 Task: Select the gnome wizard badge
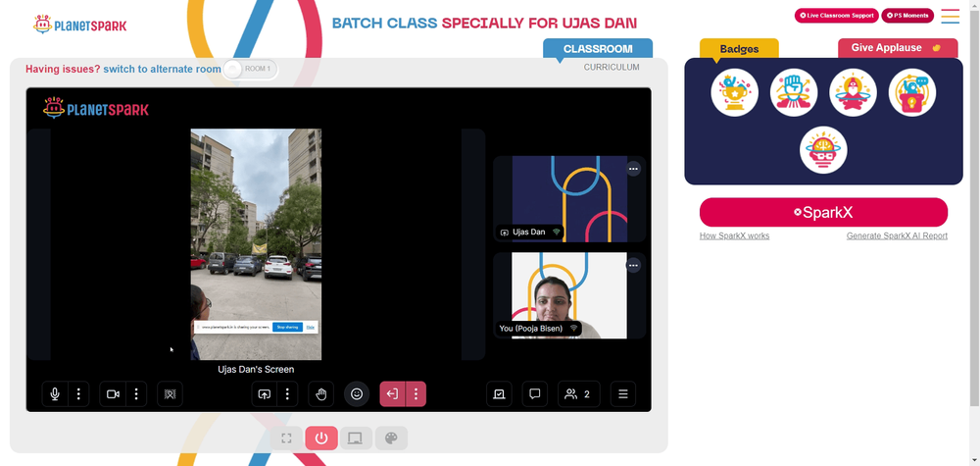854,92
